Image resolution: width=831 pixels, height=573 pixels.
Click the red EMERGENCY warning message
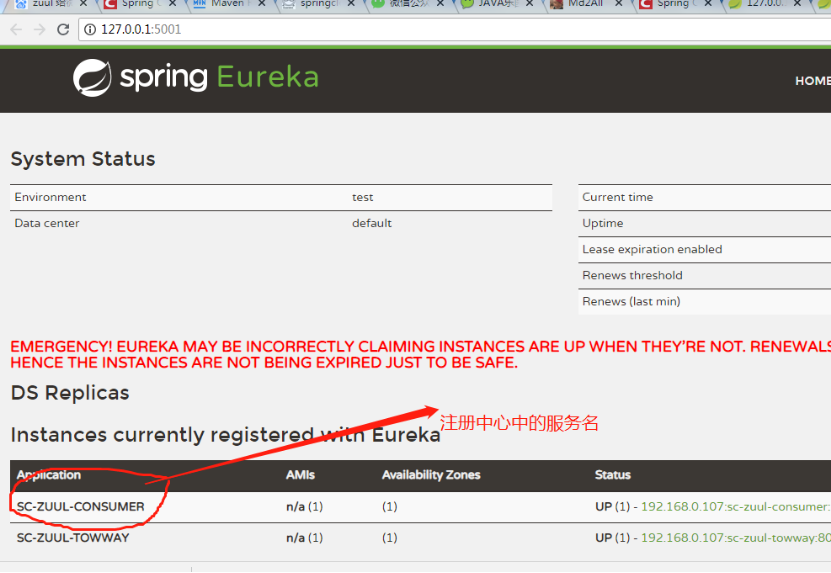[x=421, y=355]
